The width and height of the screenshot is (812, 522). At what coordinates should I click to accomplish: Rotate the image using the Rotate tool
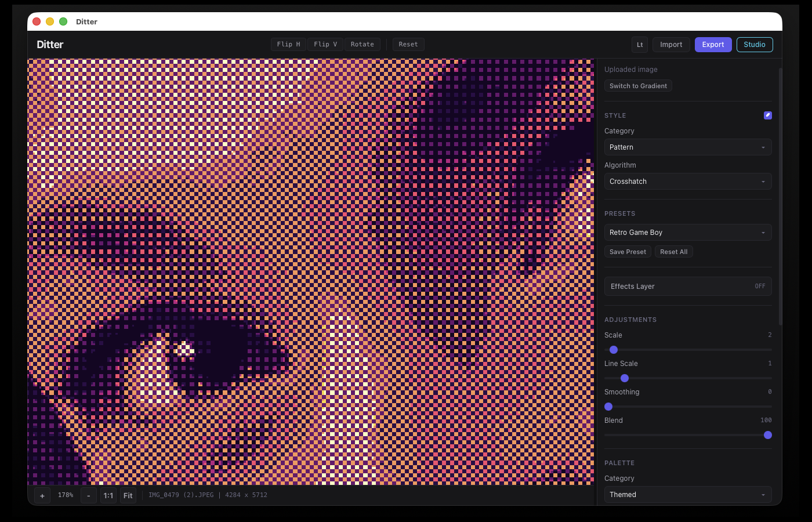pos(362,44)
